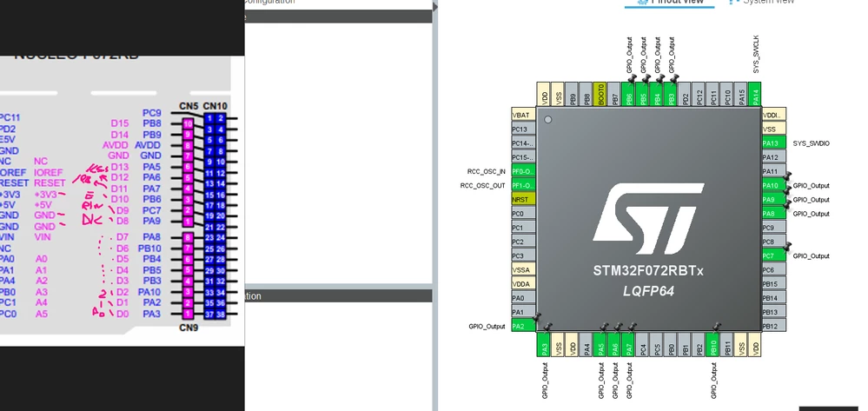Select the VDDA pin
The image size is (868, 411).
(524, 283)
